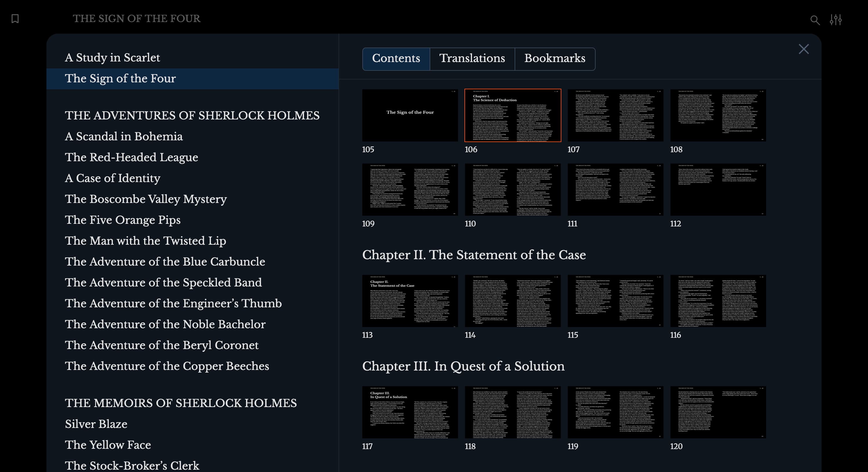Open the Bookmarks tab
The height and width of the screenshot is (472, 868).
pyautogui.click(x=555, y=59)
